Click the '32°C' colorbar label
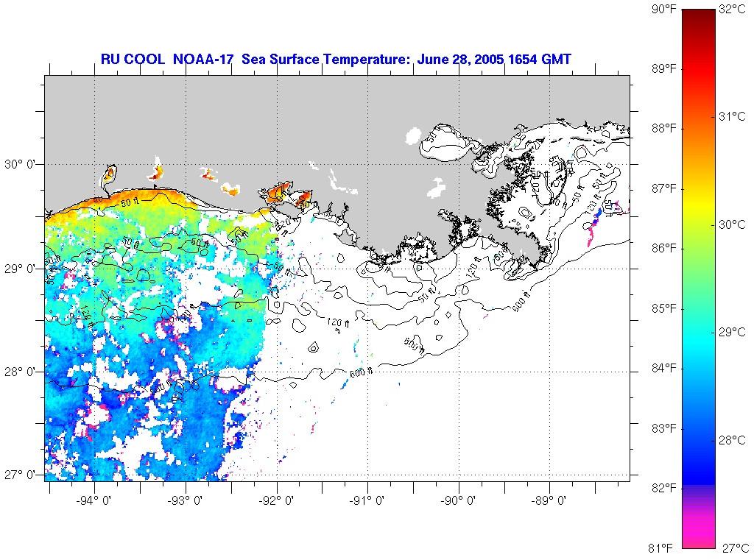 click(x=733, y=9)
